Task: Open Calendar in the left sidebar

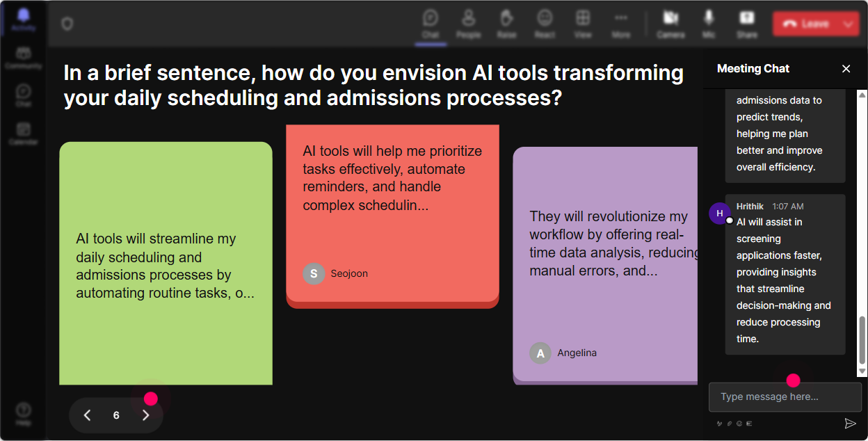Action: [24, 133]
